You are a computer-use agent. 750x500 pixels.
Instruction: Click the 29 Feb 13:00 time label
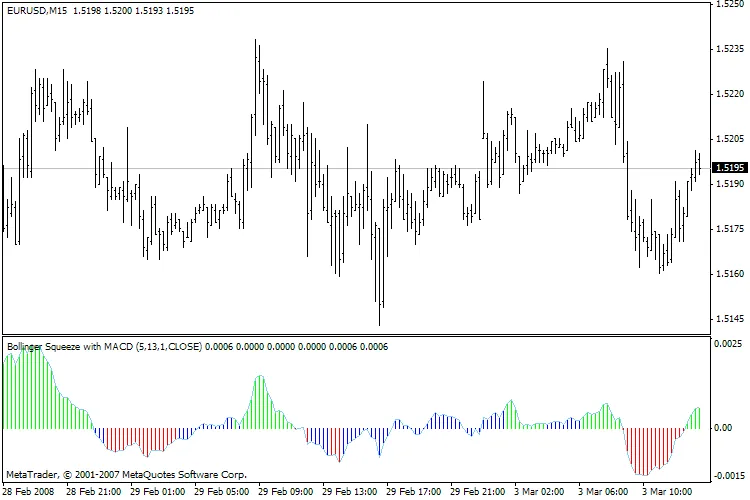pos(351,492)
